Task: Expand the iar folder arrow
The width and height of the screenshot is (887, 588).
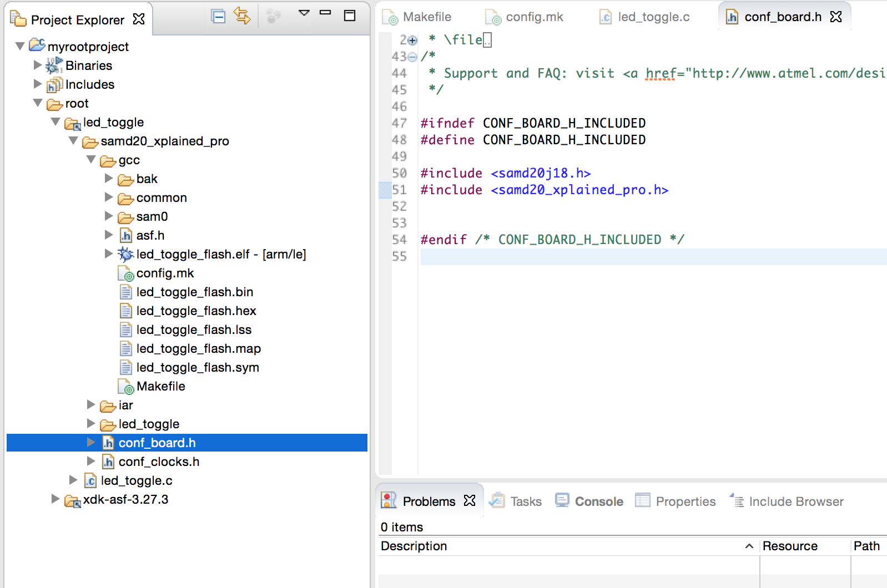Action: click(x=90, y=404)
